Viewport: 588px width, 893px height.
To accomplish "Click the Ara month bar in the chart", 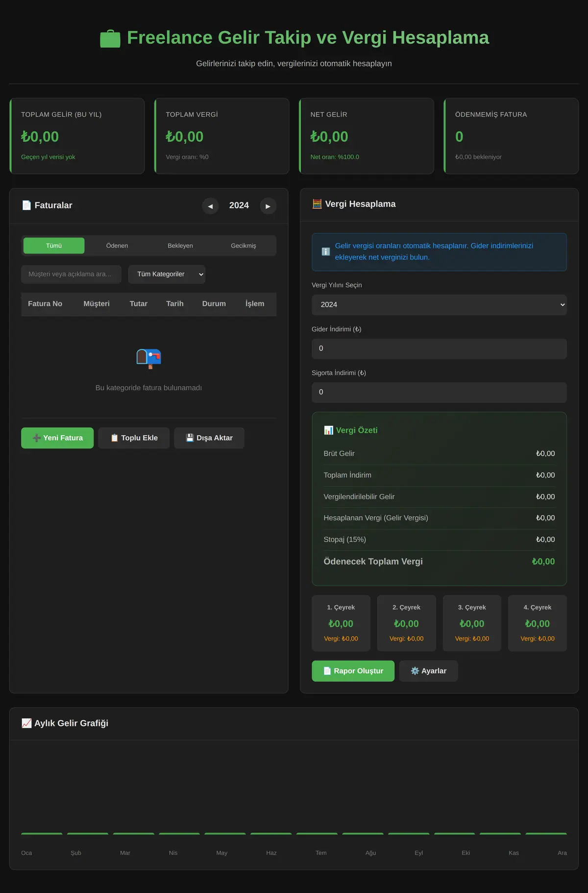I will click(x=546, y=834).
